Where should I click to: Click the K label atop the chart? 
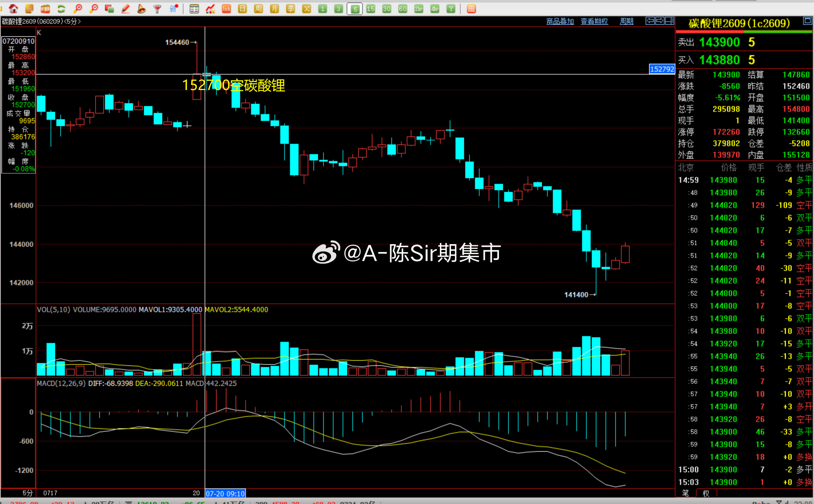[39, 33]
